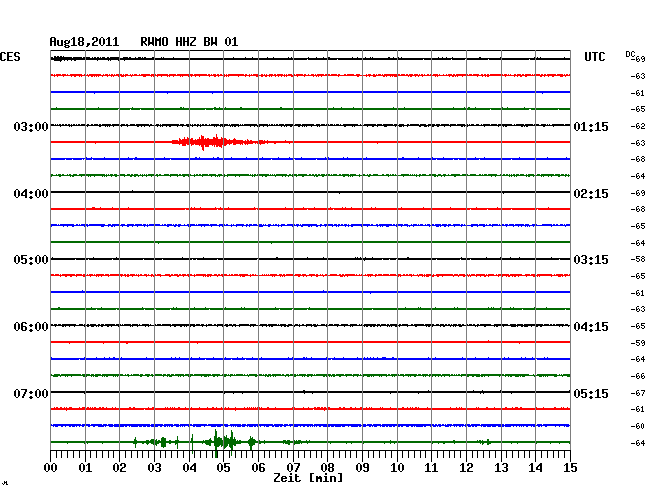Click the 03 minute axis tick label

click(154, 468)
